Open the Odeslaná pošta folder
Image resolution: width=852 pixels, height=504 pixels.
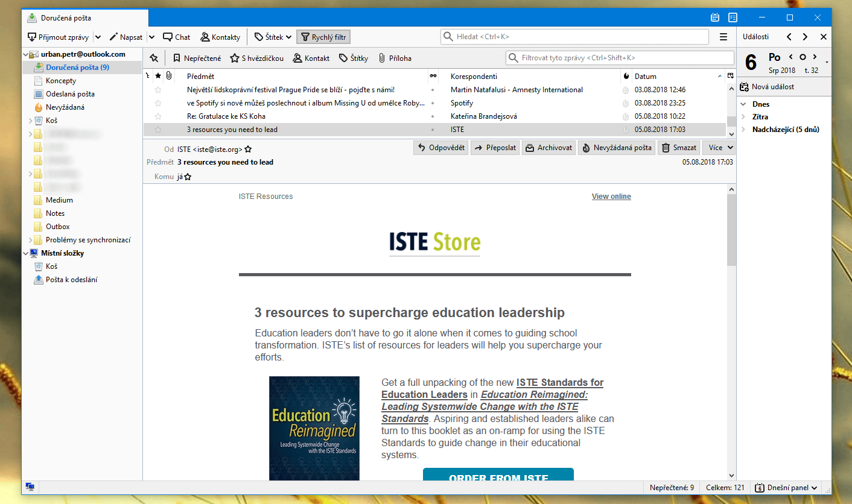click(x=70, y=94)
